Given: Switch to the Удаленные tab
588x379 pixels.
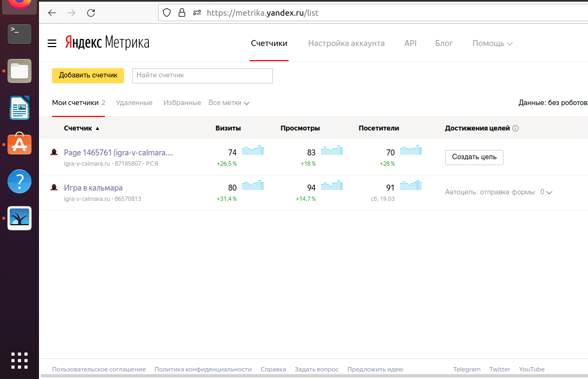Looking at the screenshot, I should (x=134, y=103).
